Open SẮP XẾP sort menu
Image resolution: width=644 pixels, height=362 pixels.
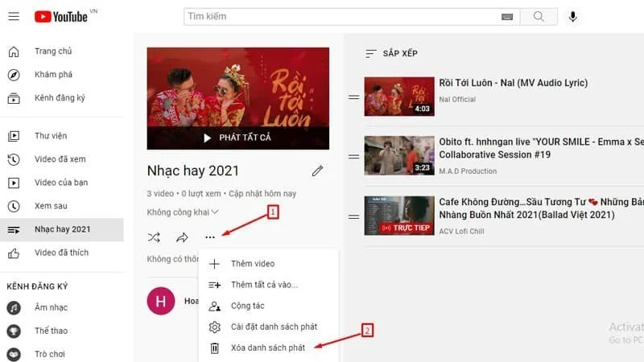(391, 53)
